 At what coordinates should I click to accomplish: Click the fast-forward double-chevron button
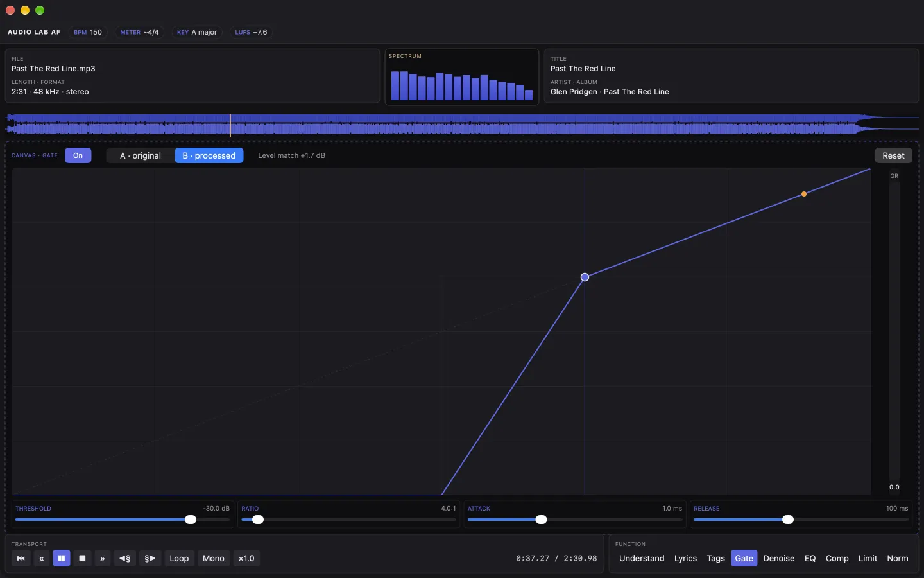(x=103, y=558)
